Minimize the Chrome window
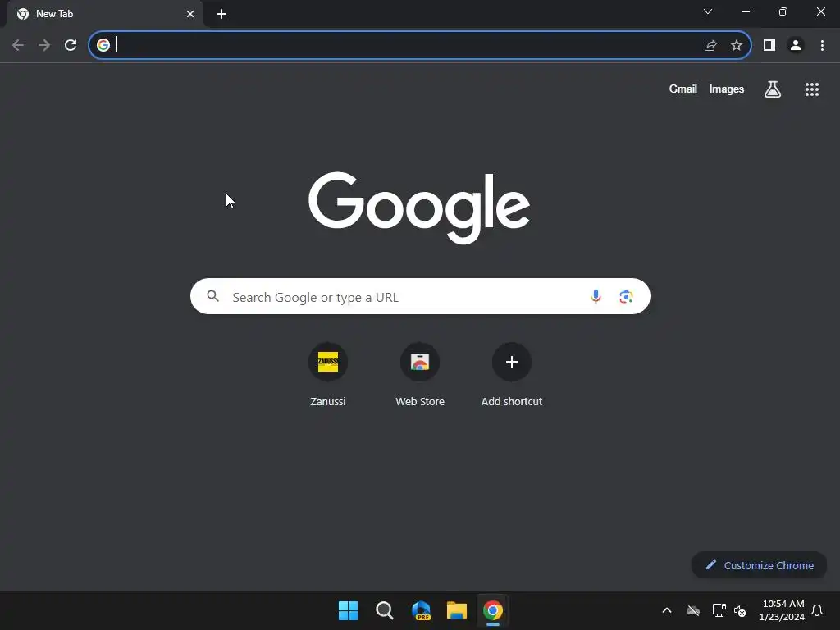 click(x=746, y=11)
